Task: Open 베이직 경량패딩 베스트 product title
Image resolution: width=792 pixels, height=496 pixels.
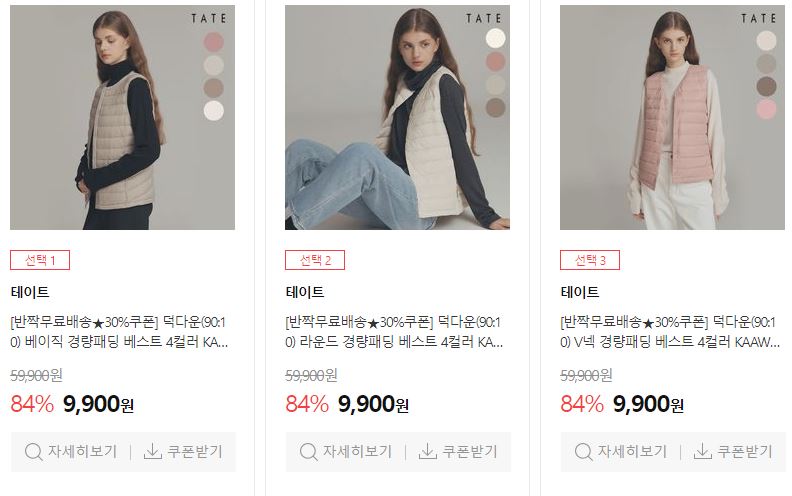Action: [x=119, y=332]
